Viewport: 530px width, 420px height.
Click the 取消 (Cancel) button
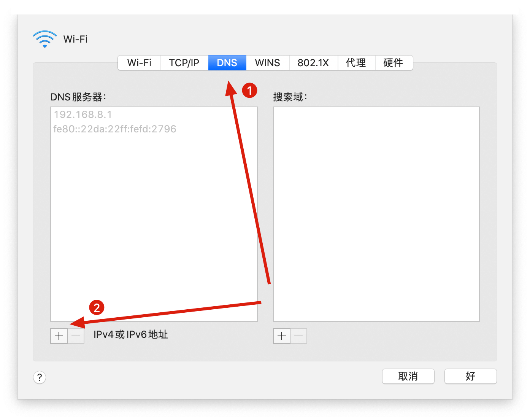pos(408,376)
